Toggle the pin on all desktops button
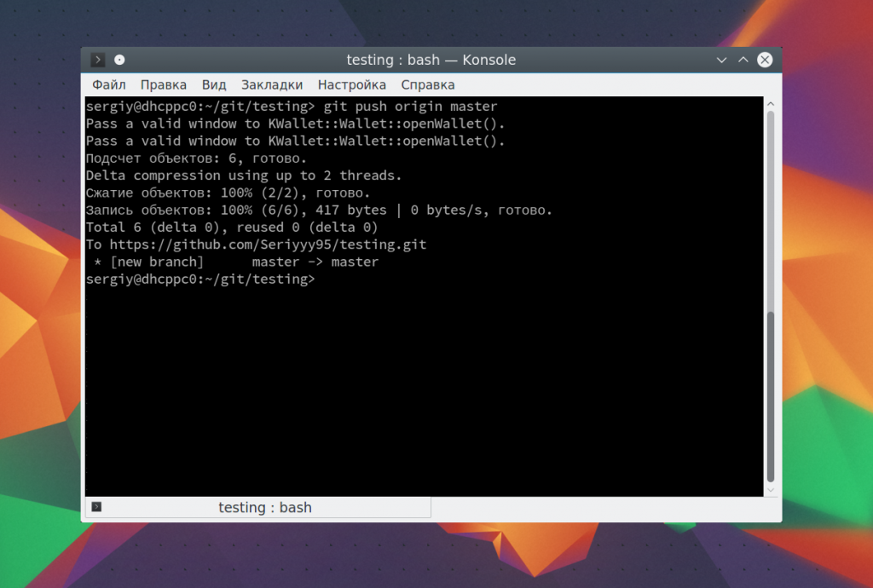The width and height of the screenshot is (873, 588). click(x=119, y=60)
